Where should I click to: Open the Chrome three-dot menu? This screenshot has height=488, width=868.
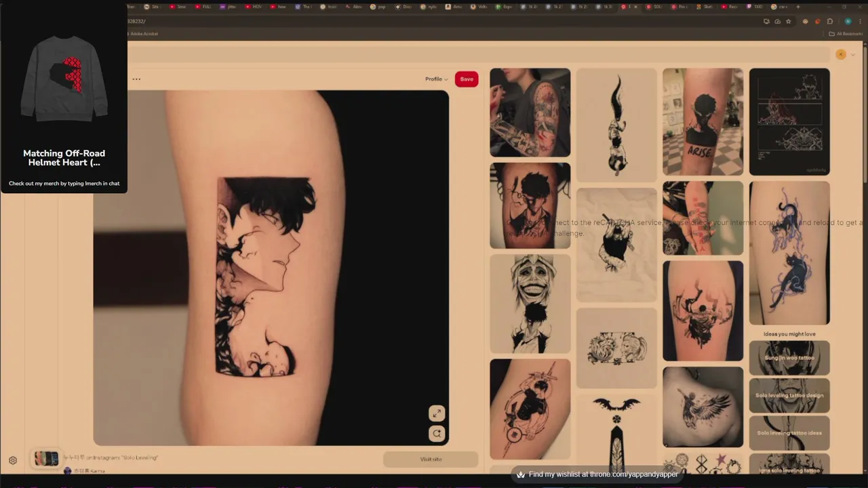(859, 21)
